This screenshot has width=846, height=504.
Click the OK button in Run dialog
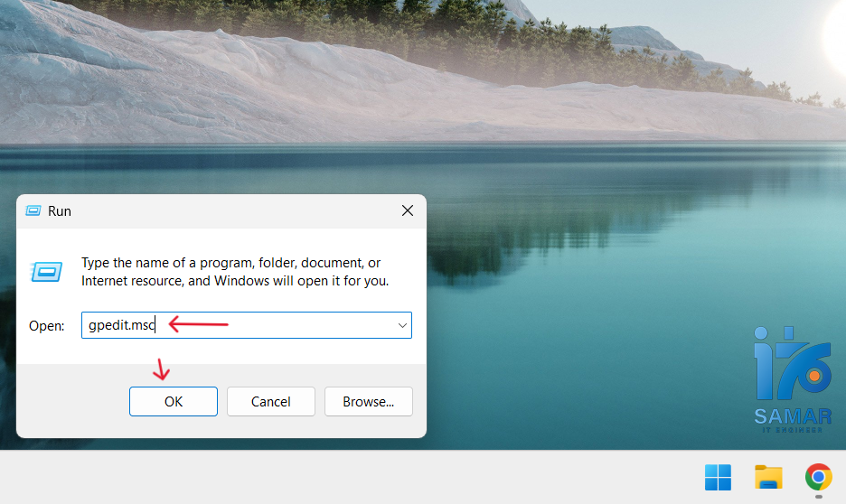(174, 402)
